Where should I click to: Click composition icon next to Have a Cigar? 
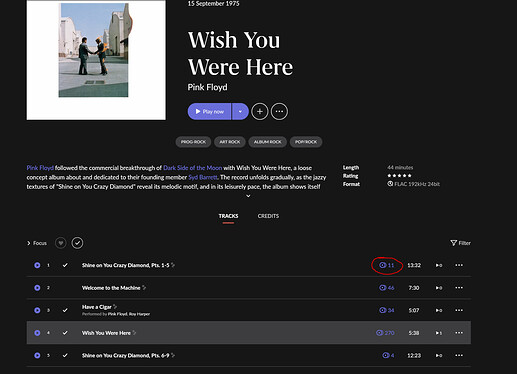click(115, 307)
